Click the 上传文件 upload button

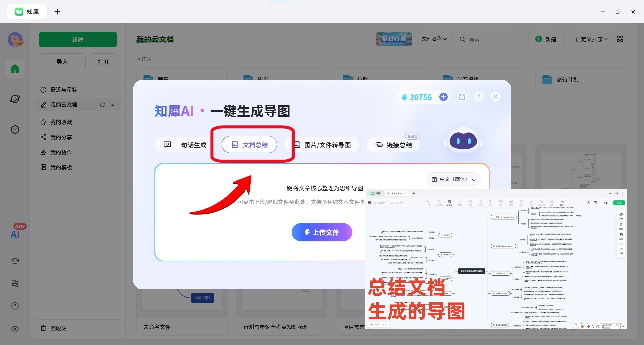(x=322, y=232)
